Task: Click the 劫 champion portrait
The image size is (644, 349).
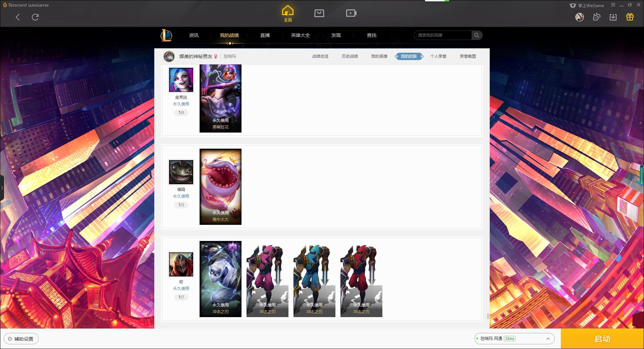Action: point(181,264)
